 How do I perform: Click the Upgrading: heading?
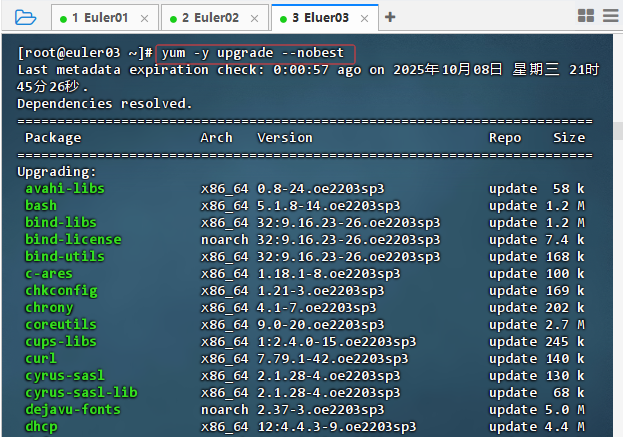click(x=57, y=172)
